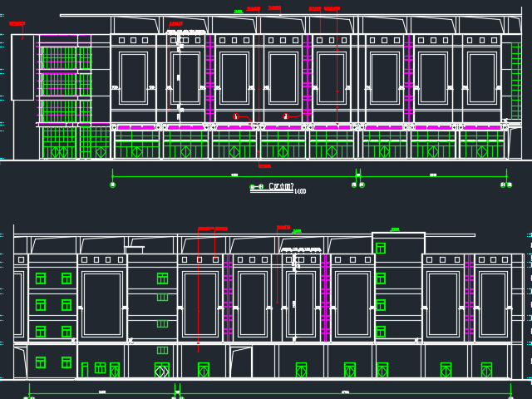Click the green diamond-pattern door in lower elevation

click(x=161, y=371)
